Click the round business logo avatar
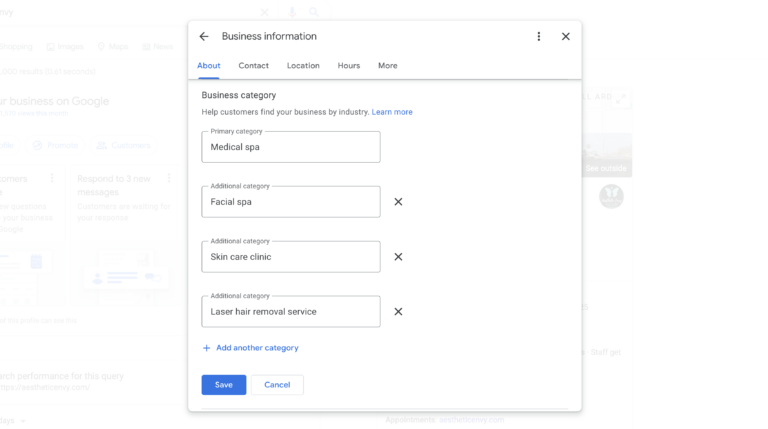768x429 pixels. pyautogui.click(x=611, y=196)
